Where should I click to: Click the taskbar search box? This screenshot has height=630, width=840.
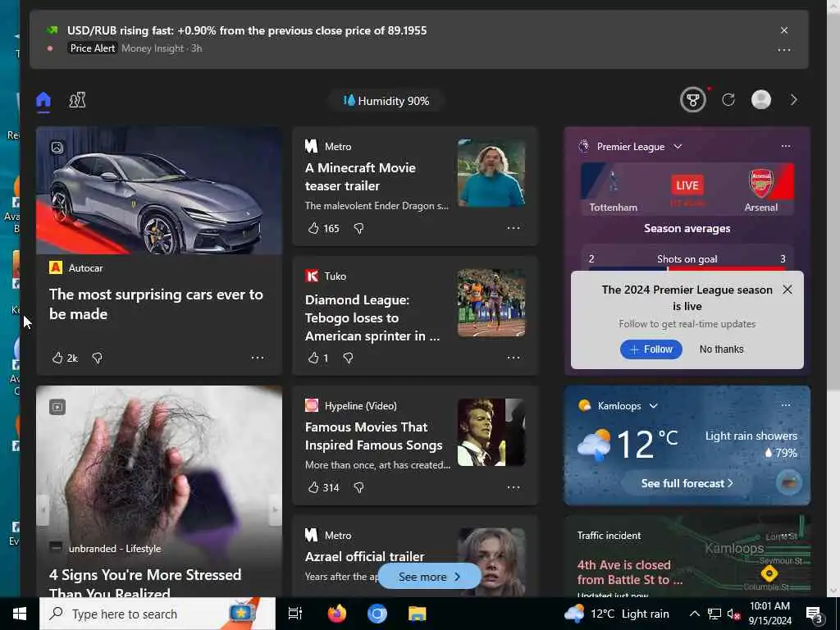[x=157, y=614]
